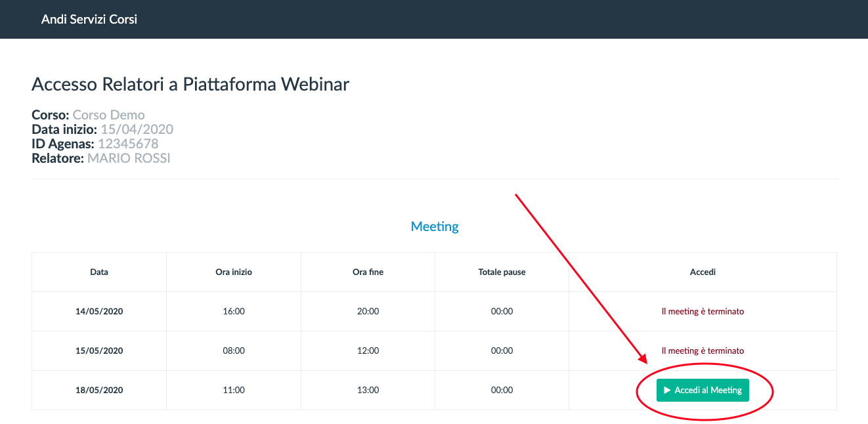
Task: Click the Data column header
Action: [99, 272]
